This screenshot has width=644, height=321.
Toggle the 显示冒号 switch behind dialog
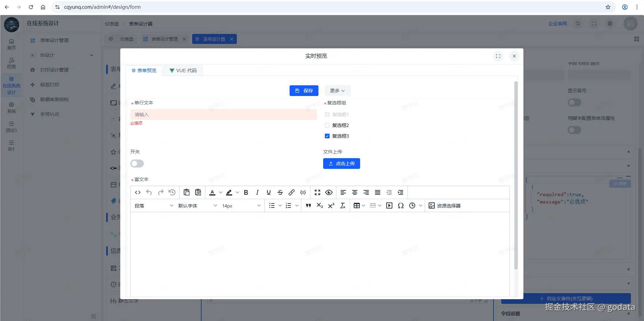(x=574, y=102)
